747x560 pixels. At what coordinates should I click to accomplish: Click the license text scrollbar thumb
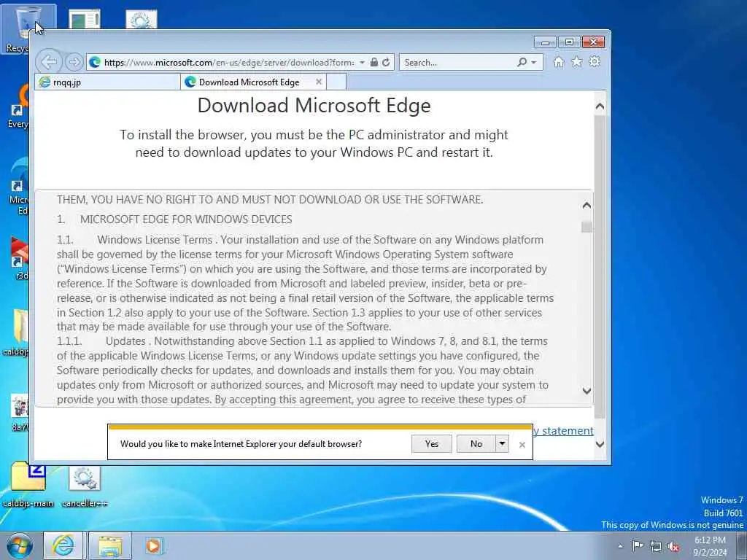tap(587, 227)
